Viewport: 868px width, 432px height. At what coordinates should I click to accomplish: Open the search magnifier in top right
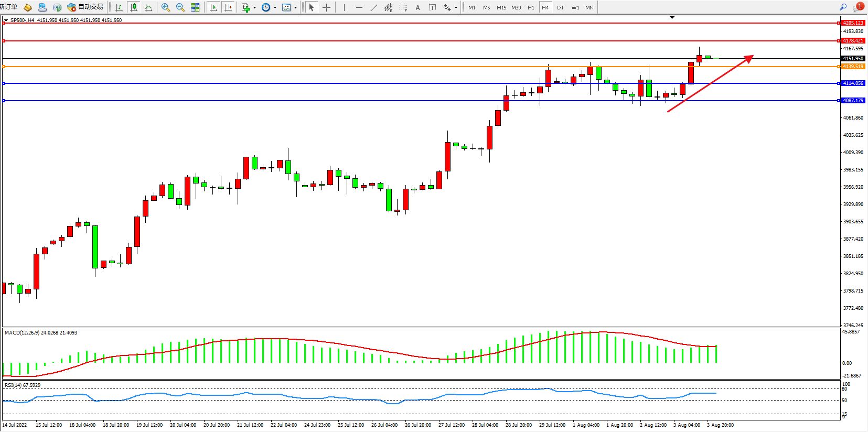click(843, 7)
